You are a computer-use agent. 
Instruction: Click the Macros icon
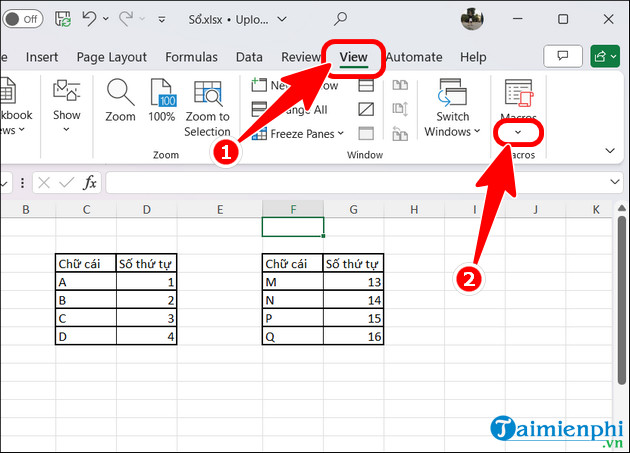(519, 94)
